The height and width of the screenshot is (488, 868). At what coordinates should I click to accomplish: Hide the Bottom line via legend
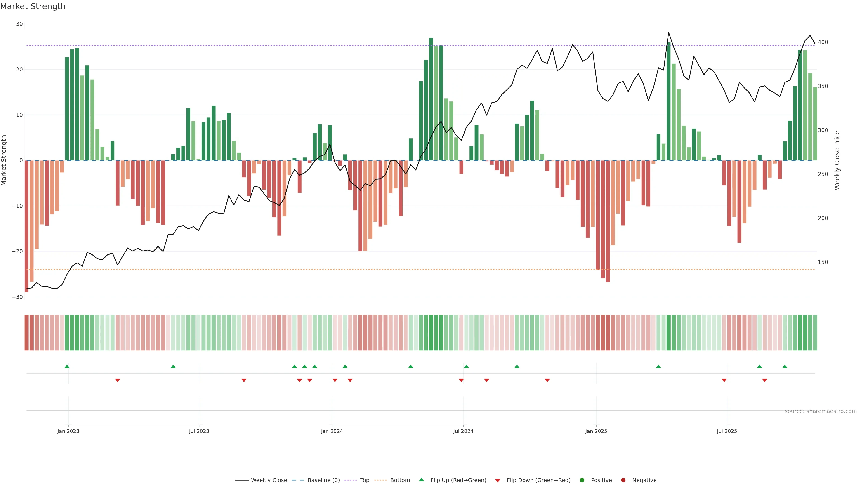pos(400,480)
